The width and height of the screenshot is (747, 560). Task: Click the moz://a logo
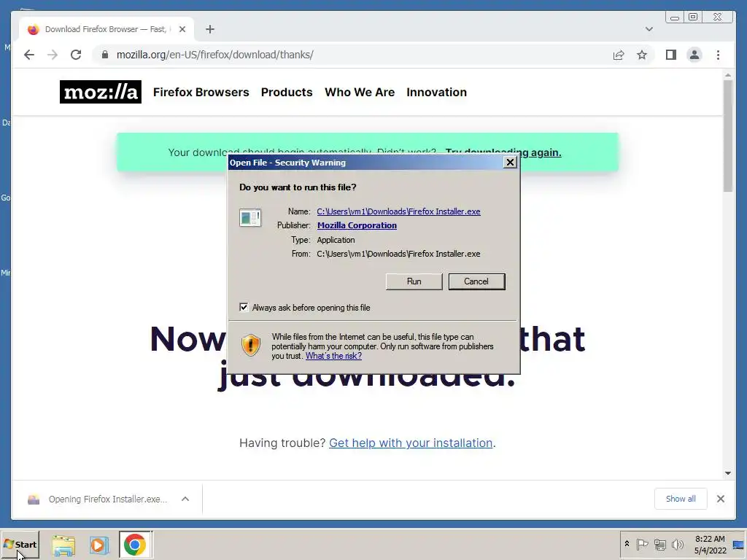(x=101, y=92)
